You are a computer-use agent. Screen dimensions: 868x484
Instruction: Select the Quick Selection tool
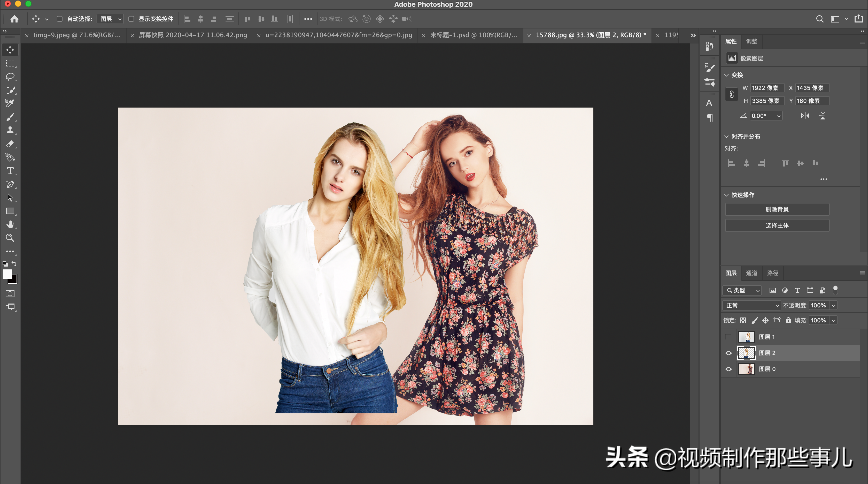click(x=10, y=90)
